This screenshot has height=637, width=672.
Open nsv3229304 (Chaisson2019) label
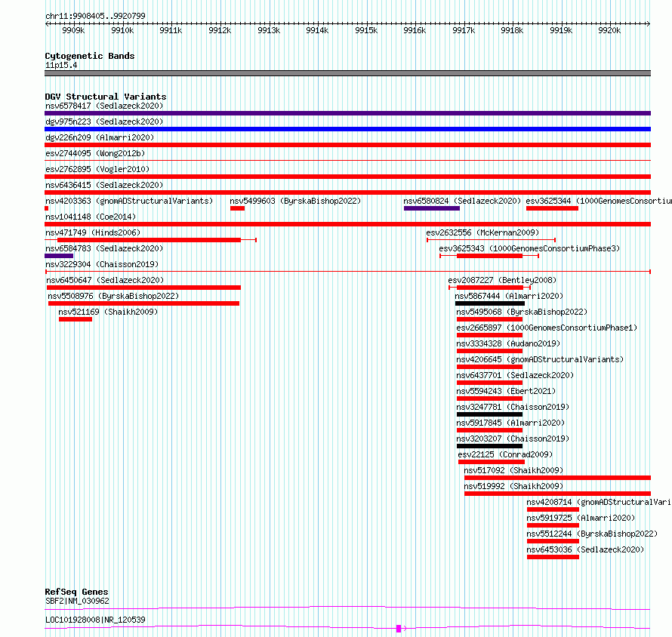click(102, 264)
